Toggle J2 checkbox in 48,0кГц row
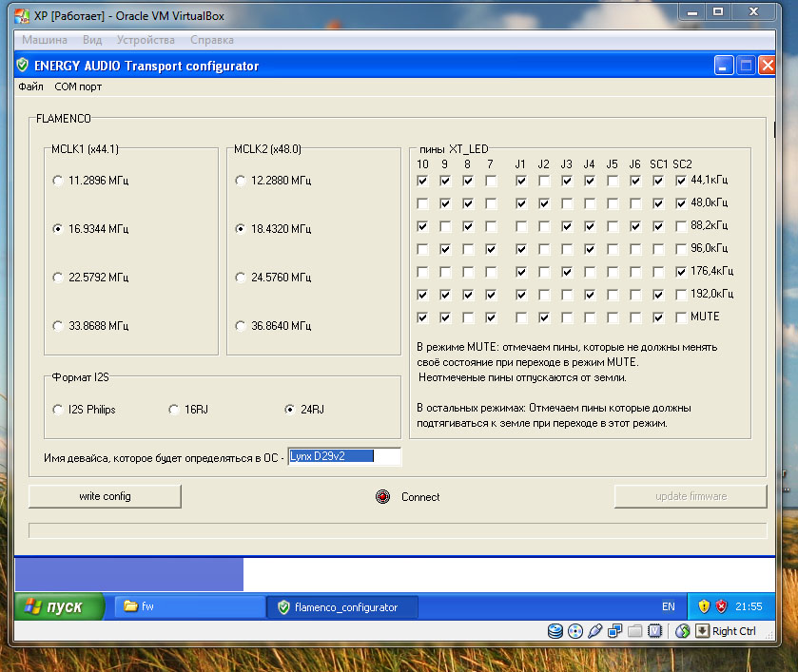The height and width of the screenshot is (672, 798). pyautogui.click(x=544, y=203)
